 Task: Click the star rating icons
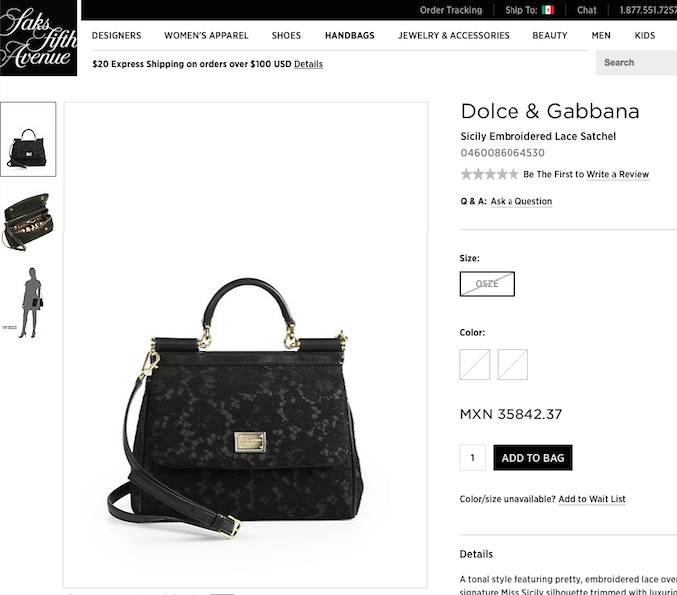[489, 174]
